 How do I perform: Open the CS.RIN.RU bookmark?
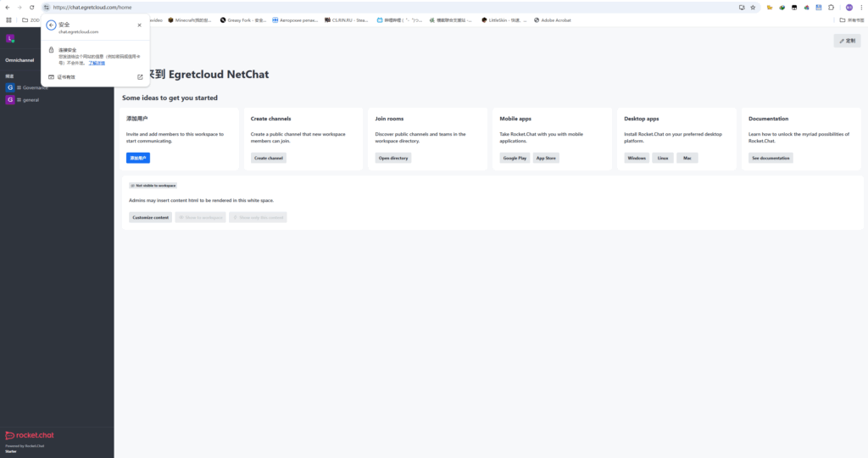[347, 20]
